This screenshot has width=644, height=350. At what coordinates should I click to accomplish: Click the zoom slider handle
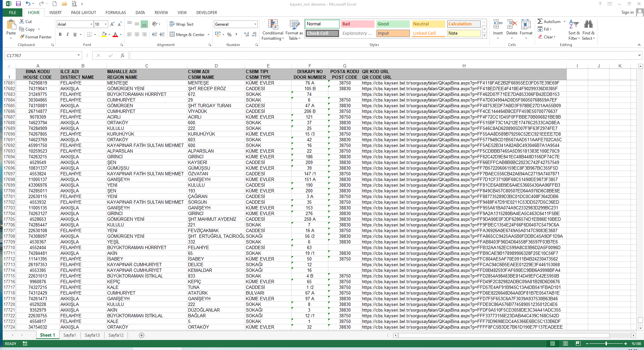click(606, 344)
